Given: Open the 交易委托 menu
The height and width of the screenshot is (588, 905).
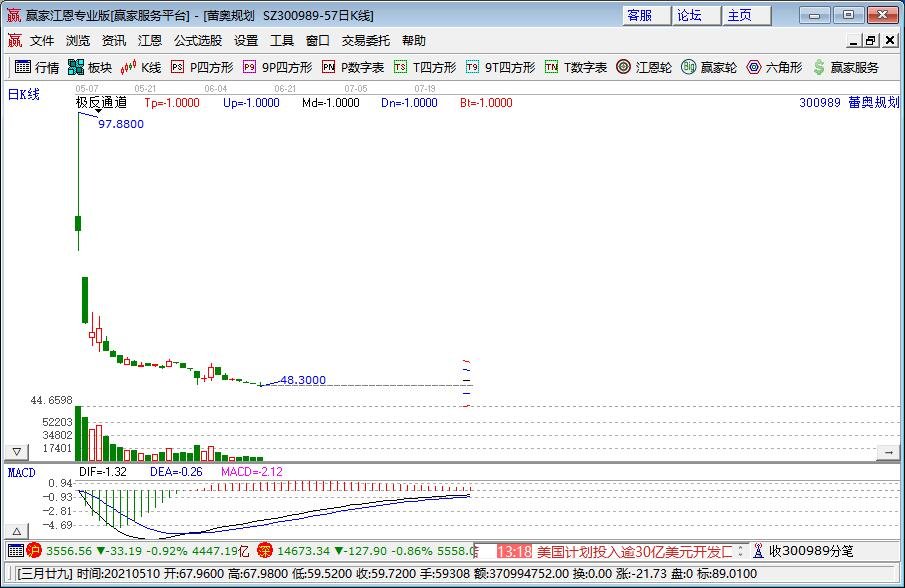Looking at the screenshot, I should click(x=365, y=40).
